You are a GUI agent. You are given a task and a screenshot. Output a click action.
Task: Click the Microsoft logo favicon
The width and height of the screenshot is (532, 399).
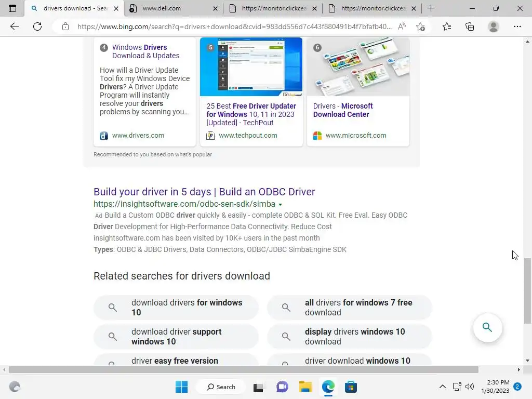coord(317,136)
